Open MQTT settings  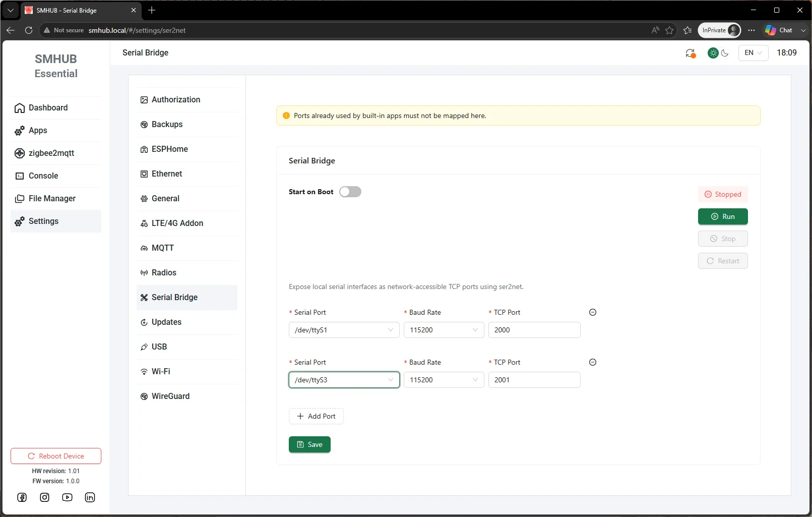pyautogui.click(x=187, y=248)
